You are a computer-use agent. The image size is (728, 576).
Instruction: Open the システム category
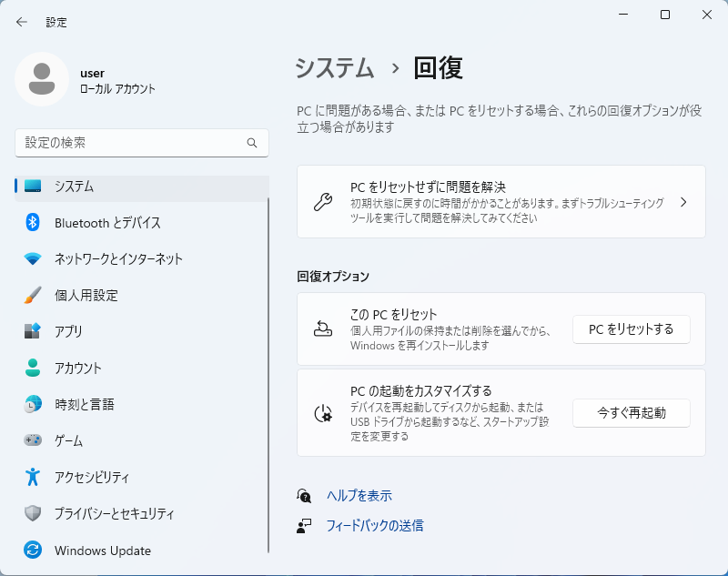[142, 187]
